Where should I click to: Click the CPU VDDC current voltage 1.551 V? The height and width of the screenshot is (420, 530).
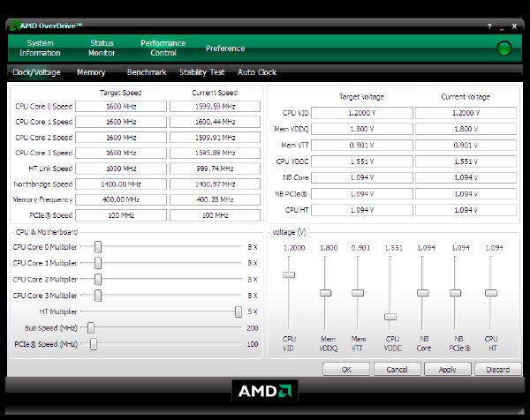(466, 161)
